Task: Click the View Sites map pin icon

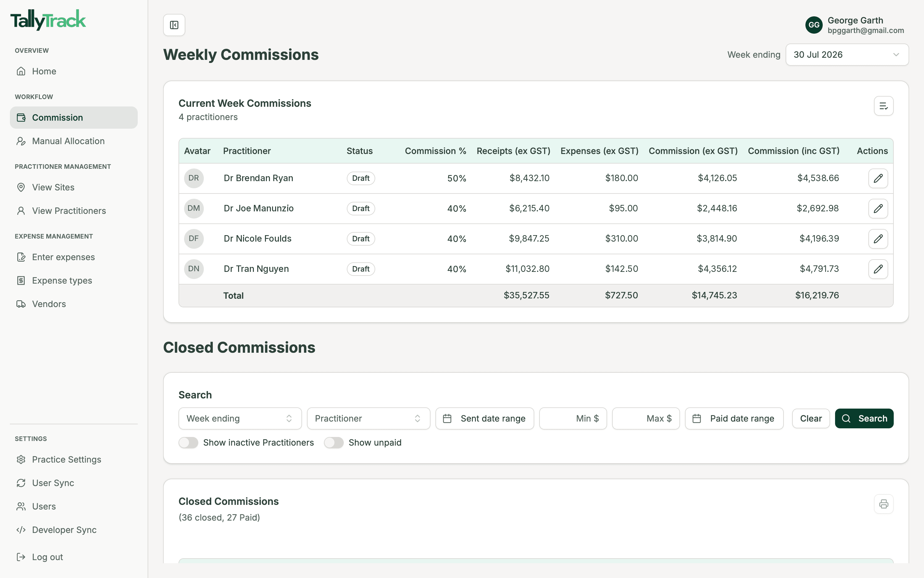Action: coord(21,187)
